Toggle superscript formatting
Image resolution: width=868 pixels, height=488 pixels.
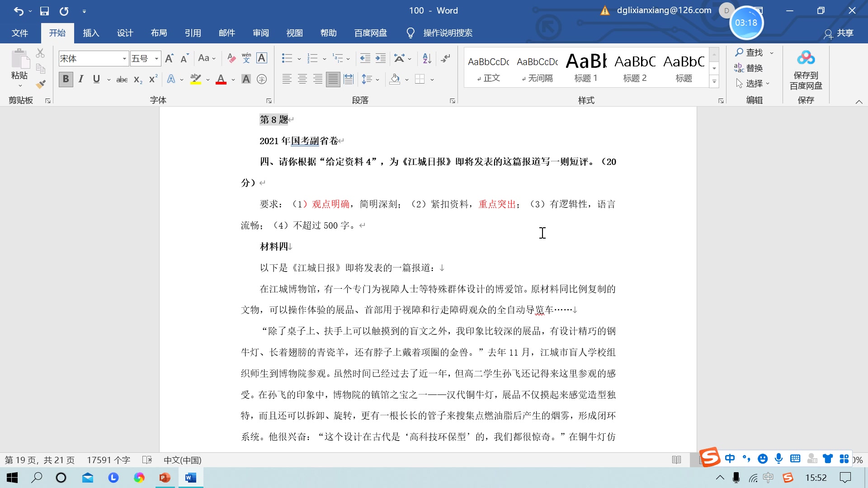153,79
